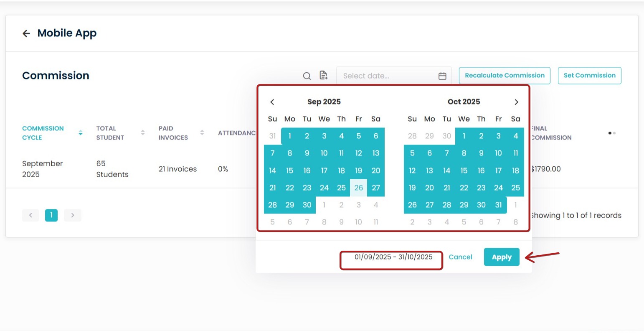Click the calendar icon in date field
Screen dimensions: 644x333
[x=442, y=76]
